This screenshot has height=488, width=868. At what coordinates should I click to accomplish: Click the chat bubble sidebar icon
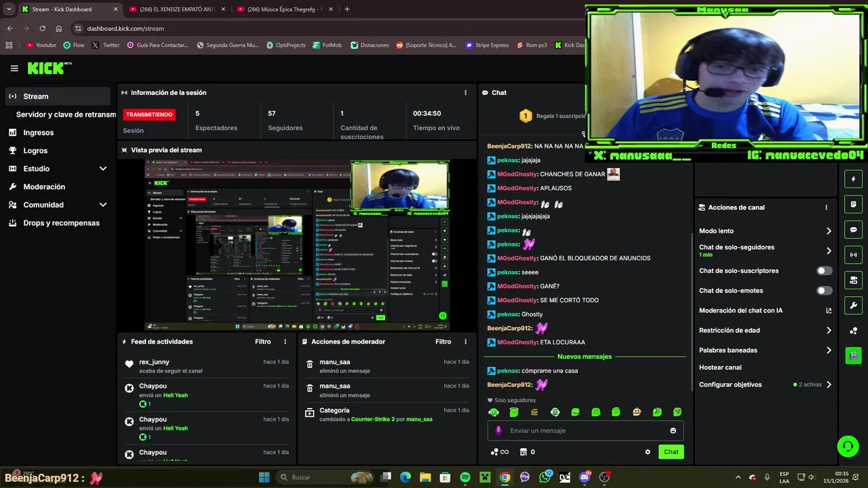point(853,230)
